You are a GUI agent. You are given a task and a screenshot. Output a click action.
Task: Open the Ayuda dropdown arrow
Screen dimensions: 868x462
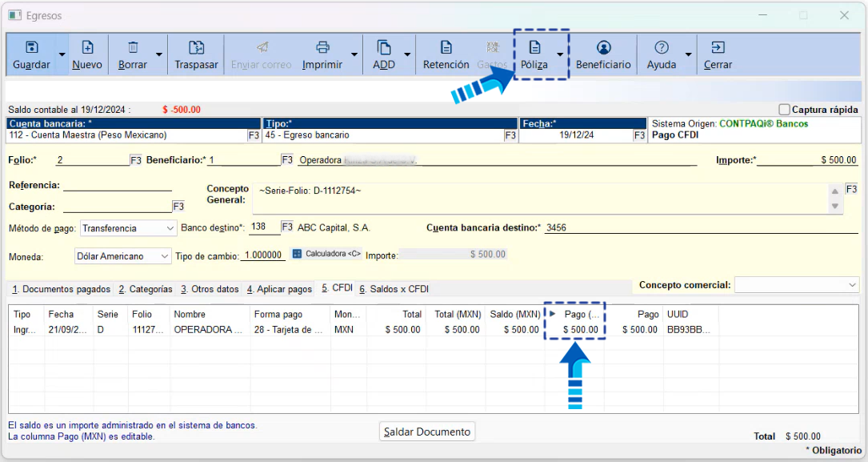pos(688,55)
